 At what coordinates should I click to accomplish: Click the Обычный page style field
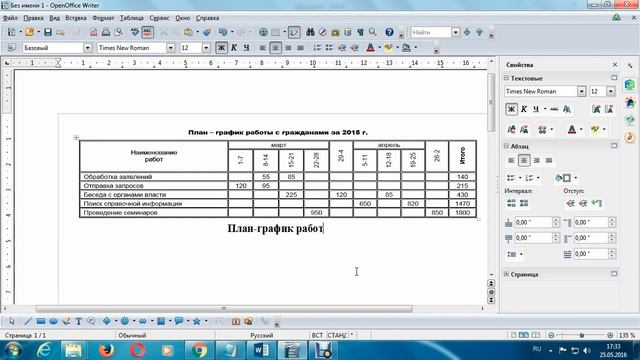click(132, 335)
